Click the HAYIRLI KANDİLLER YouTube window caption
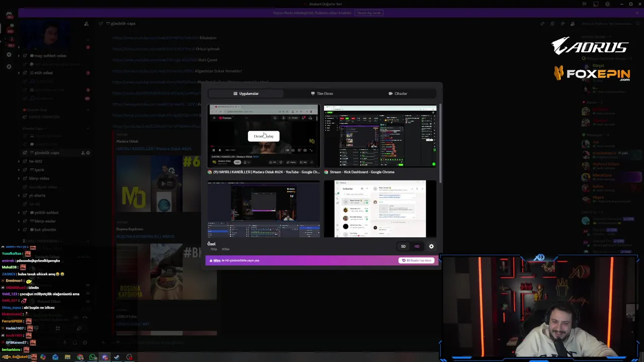 (x=266, y=172)
